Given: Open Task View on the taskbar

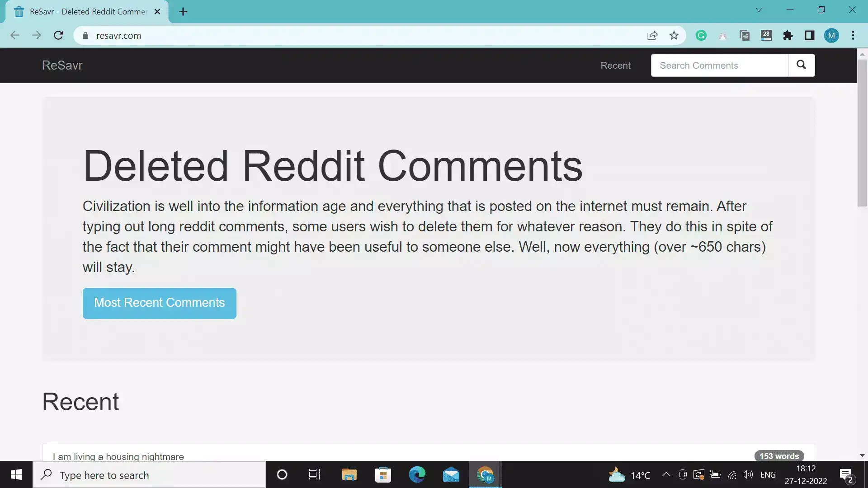Looking at the screenshot, I should pyautogui.click(x=315, y=474).
